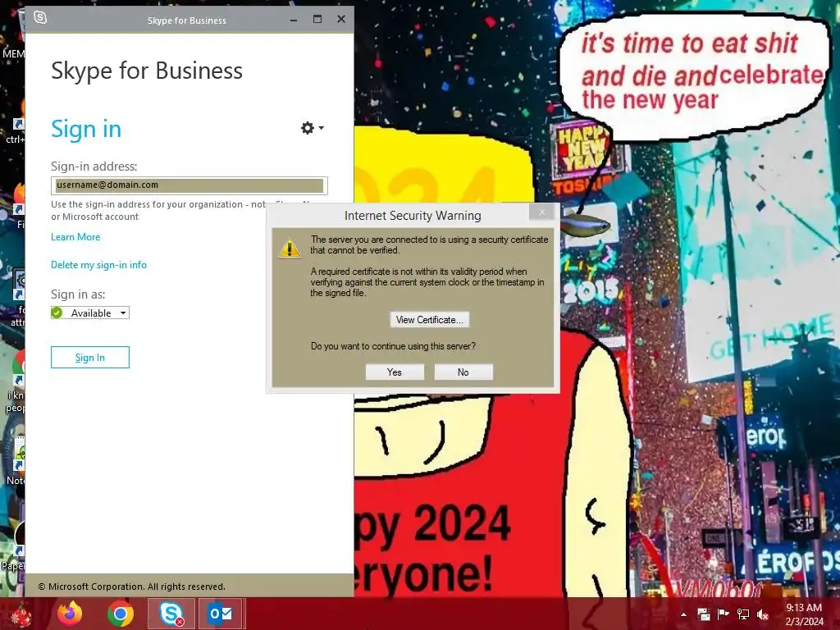Close the Skype for Business window
Image resolution: width=840 pixels, height=630 pixels.
pyautogui.click(x=341, y=20)
